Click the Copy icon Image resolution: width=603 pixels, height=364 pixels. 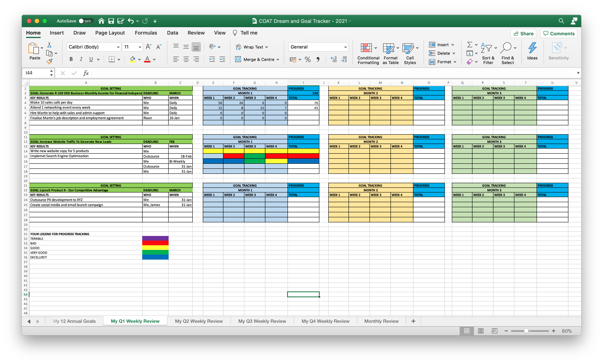49,53
